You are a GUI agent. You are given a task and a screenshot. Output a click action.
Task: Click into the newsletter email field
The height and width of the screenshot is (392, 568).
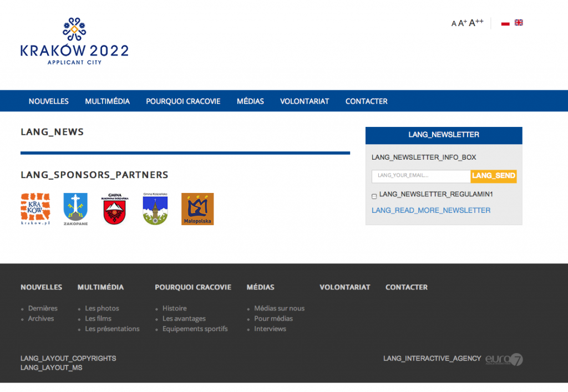[420, 176]
